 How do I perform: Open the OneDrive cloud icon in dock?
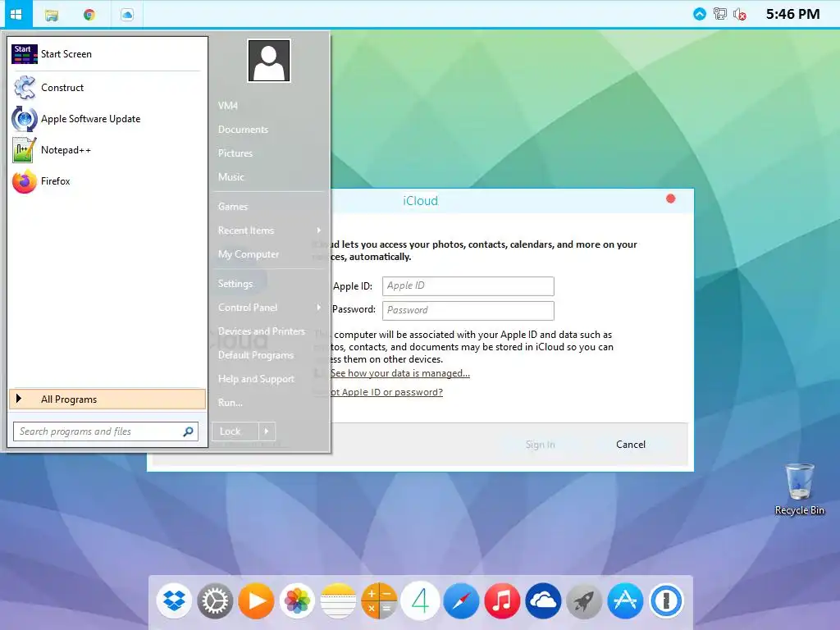543,600
